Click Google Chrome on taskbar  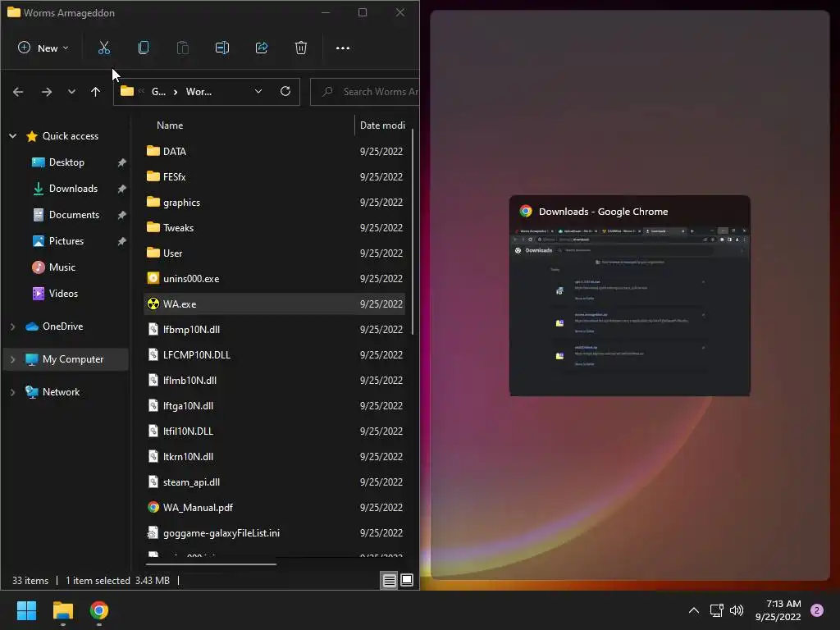[99, 610]
